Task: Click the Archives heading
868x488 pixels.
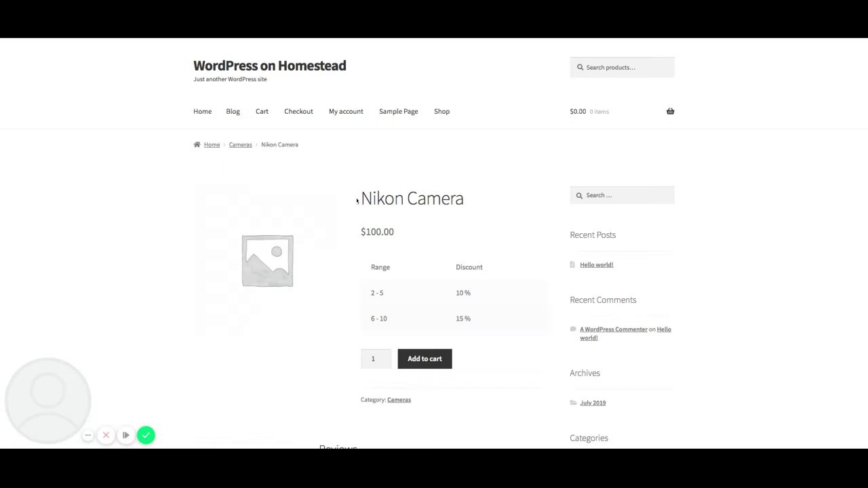Action: pos(585,373)
